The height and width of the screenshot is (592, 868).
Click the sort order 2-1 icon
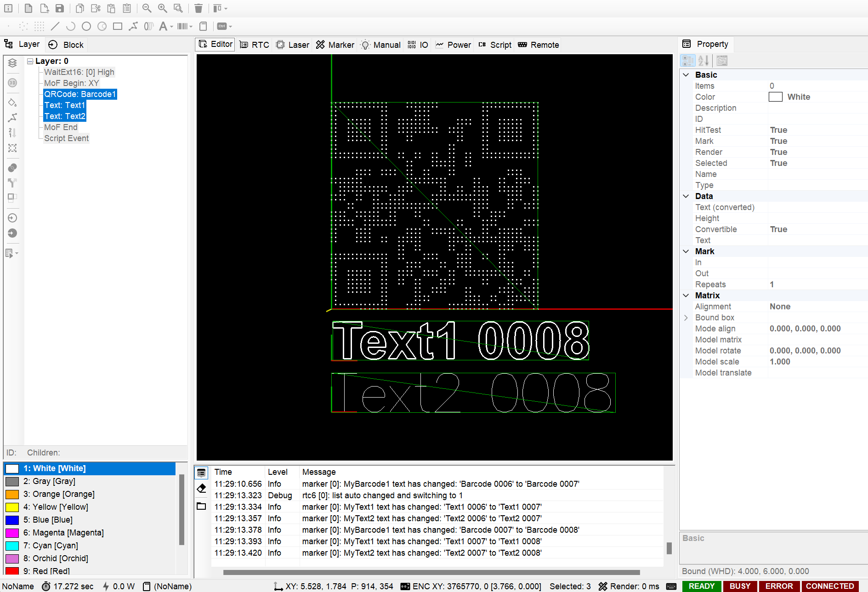[x=12, y=133]
